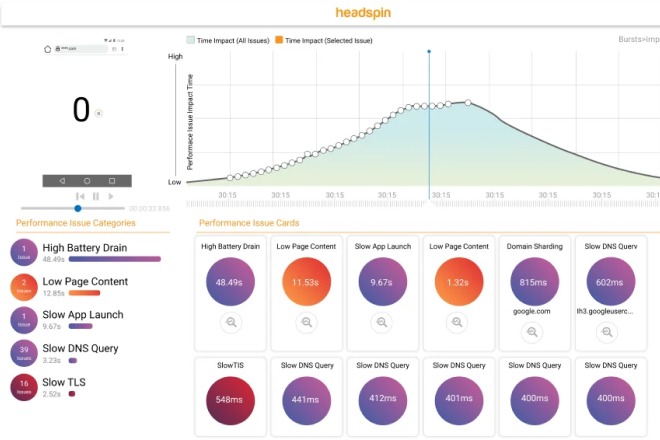Click the Time Impact (All Issues) legend entry

tap(232, 40)
